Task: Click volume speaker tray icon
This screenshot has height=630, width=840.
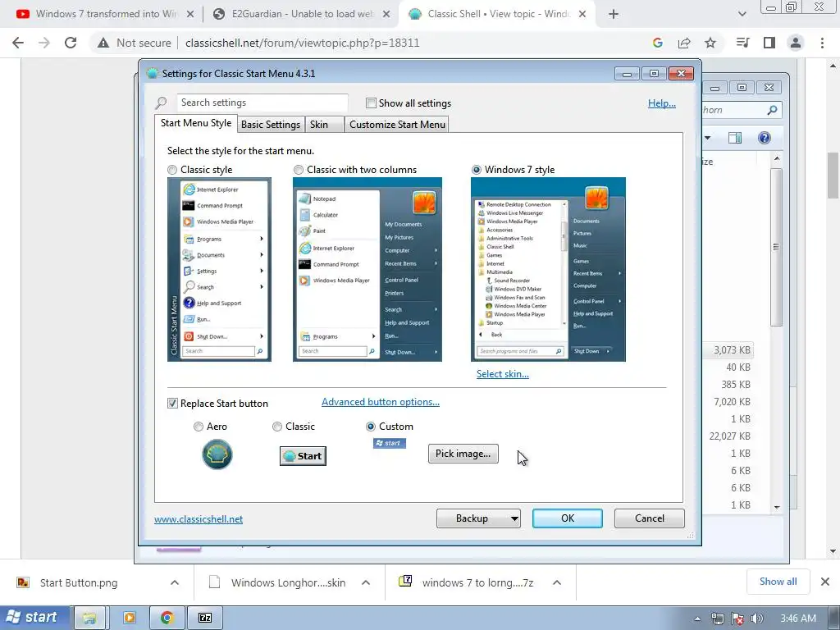Action: point(757,619)
